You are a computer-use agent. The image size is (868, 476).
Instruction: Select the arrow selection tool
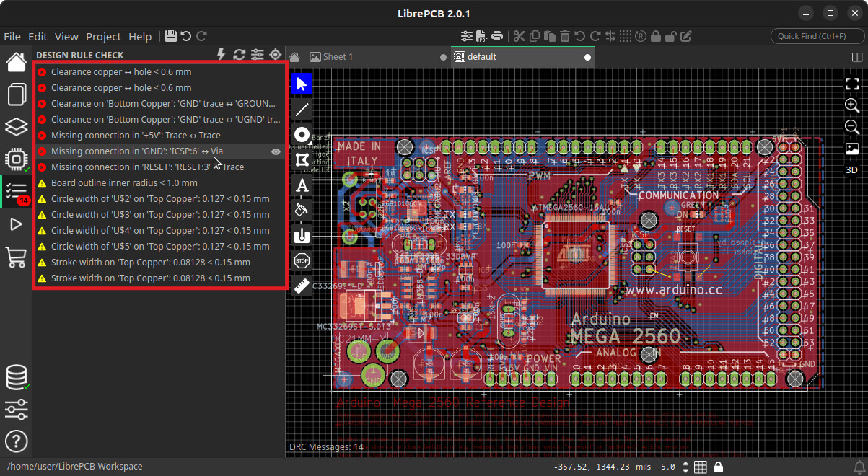pos(302,84)
